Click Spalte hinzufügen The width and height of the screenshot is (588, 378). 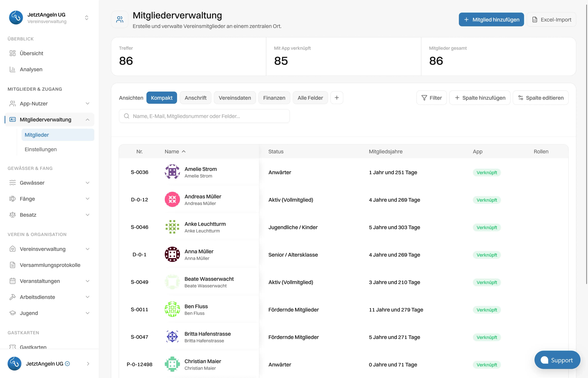(480, 98)
